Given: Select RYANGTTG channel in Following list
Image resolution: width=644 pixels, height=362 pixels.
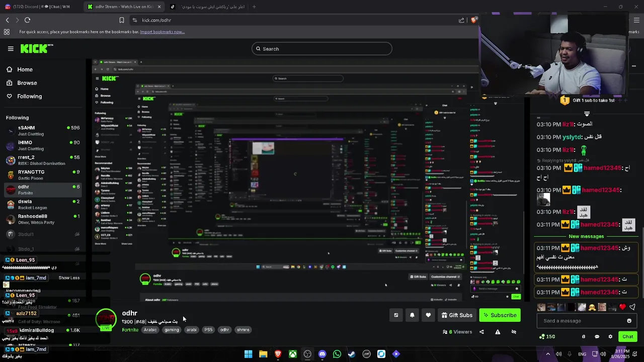Looking at the screenshot, I should (43, 175).
